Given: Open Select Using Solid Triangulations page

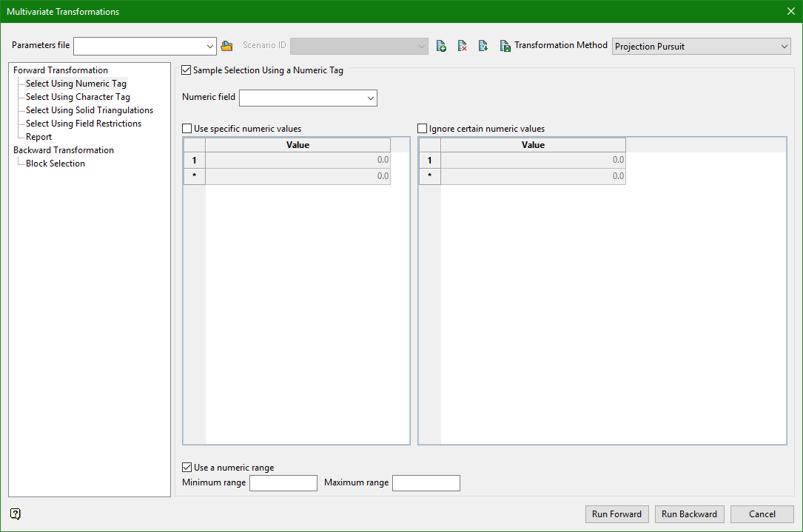Looking at the screenshot, I should pos(90,110).
